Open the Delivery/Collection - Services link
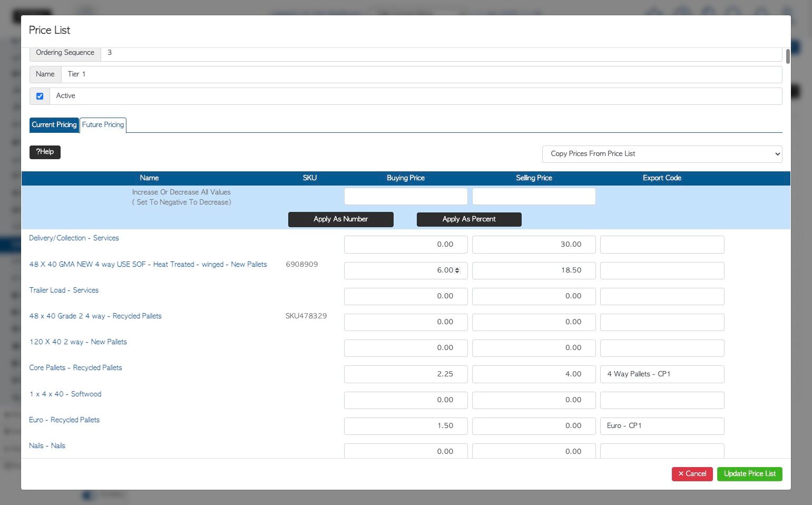Image resolution: width=812 pixels, height=505 pixels. (74, 238)
